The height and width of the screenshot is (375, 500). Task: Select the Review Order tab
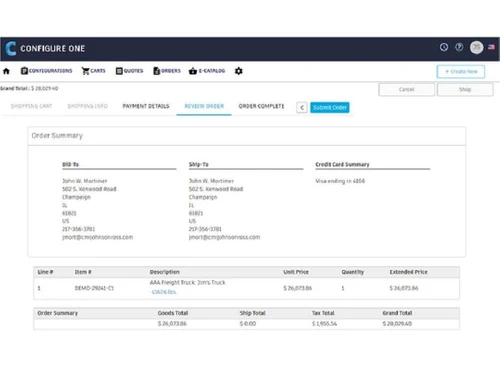[204, 106]
